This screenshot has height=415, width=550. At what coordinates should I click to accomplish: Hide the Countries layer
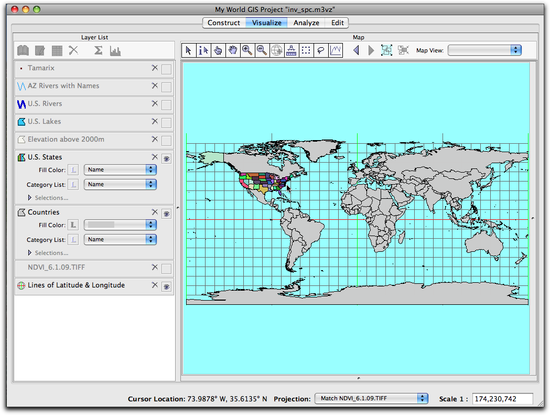pos(166,214)
